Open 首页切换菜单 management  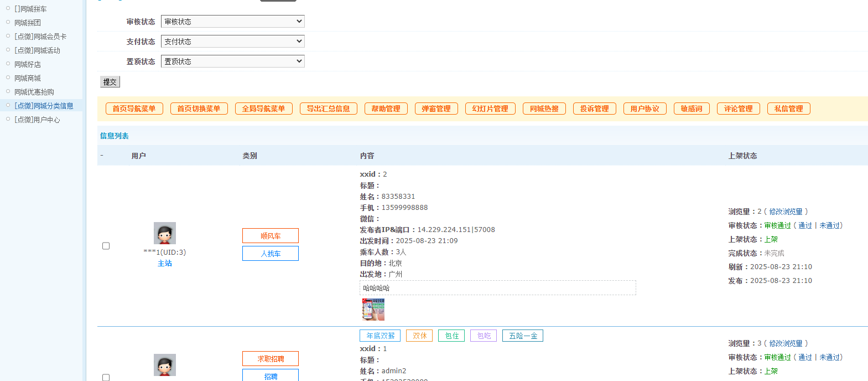[199, 109]
